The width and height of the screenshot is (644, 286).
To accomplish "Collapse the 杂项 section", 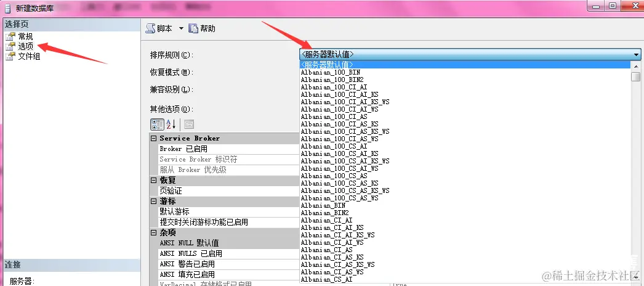I will pyautogui.click(x=153, y=232).
